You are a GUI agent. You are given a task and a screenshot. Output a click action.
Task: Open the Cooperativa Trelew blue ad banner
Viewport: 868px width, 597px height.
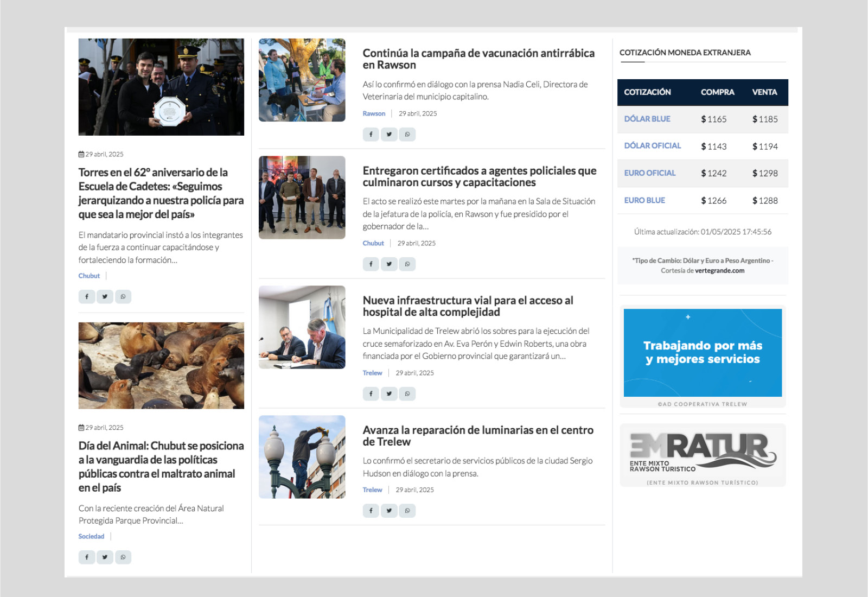tap(703, 353)
